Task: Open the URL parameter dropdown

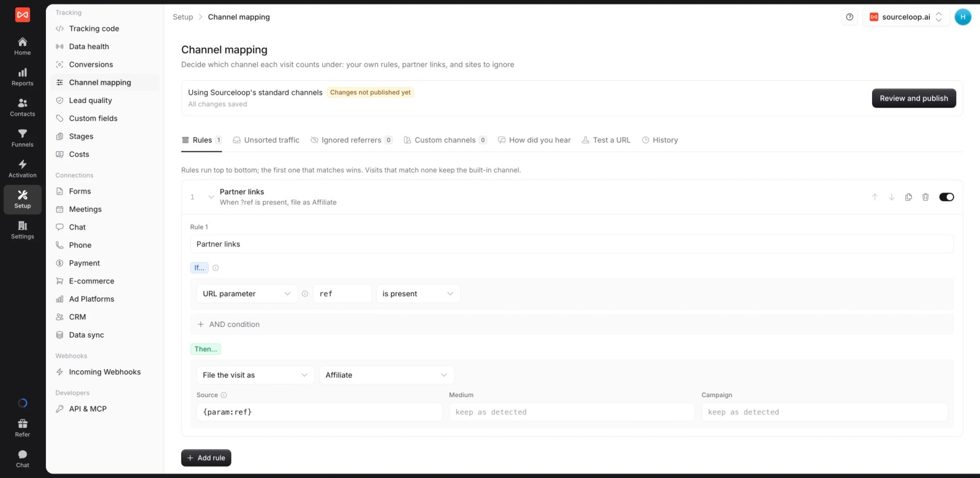Action: [247, 294]
